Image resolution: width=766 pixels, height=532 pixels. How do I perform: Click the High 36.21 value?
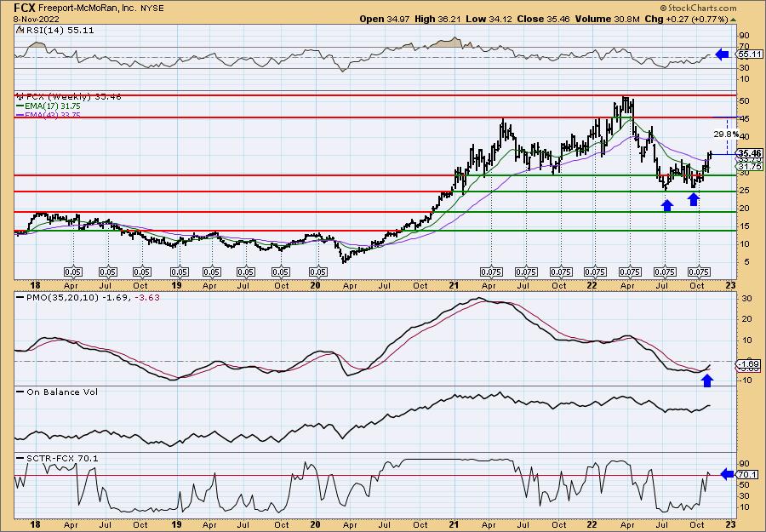pos(437,19)
